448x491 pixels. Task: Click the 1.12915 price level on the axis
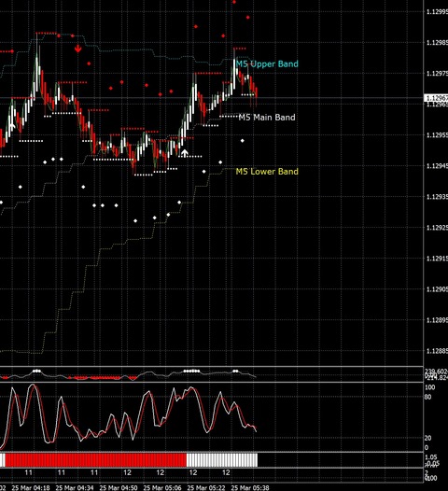(438, 259)
